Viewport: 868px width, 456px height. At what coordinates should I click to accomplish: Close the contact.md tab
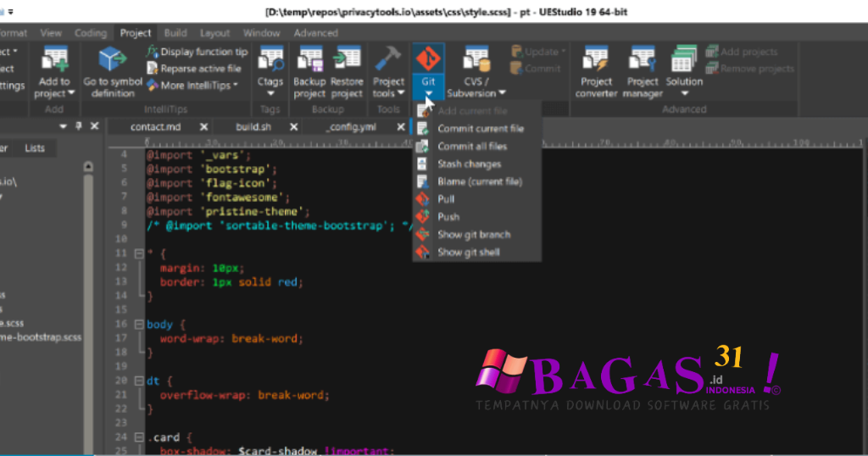coord(203,127)
